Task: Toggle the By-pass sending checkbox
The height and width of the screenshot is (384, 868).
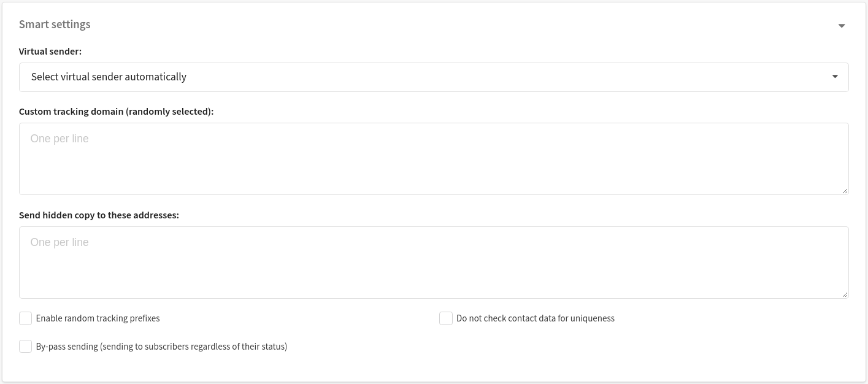Action: (25, 347)
